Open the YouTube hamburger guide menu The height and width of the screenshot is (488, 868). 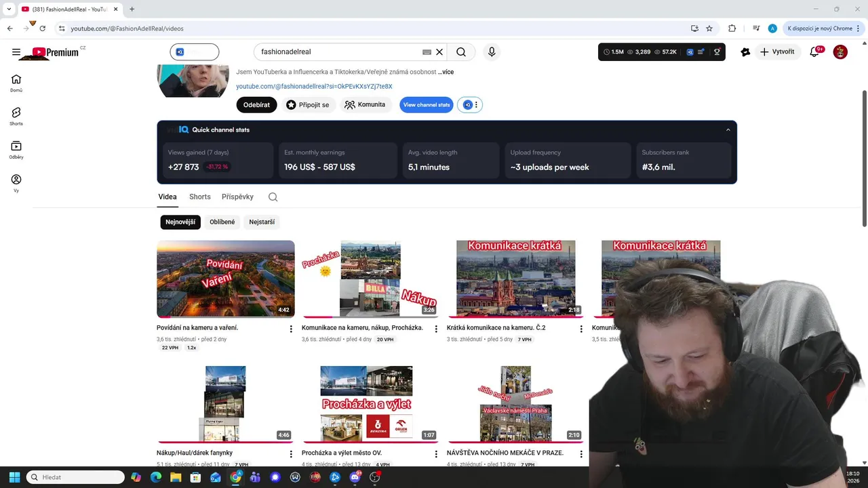pyautogui.click(x=16, y=52)
